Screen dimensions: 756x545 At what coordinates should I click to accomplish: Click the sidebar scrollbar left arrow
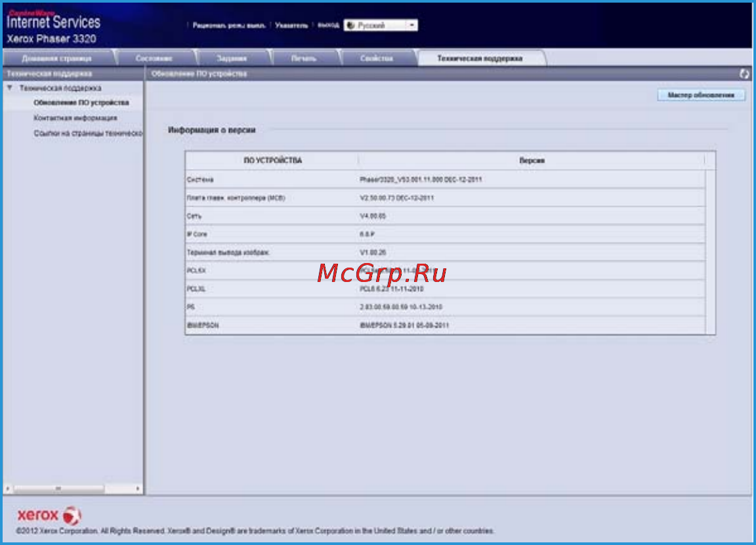[8, 489]
